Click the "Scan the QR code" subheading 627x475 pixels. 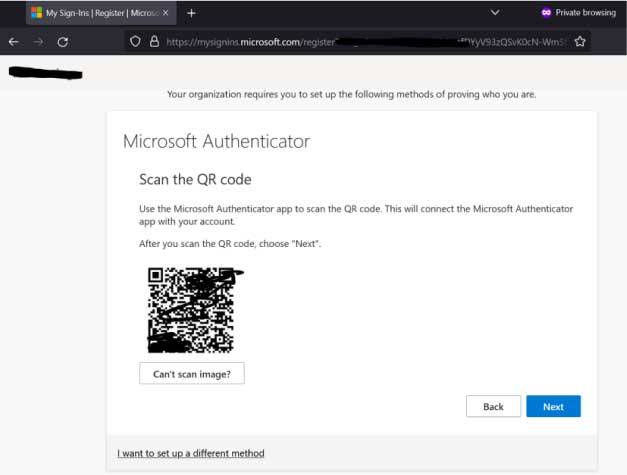194,180
